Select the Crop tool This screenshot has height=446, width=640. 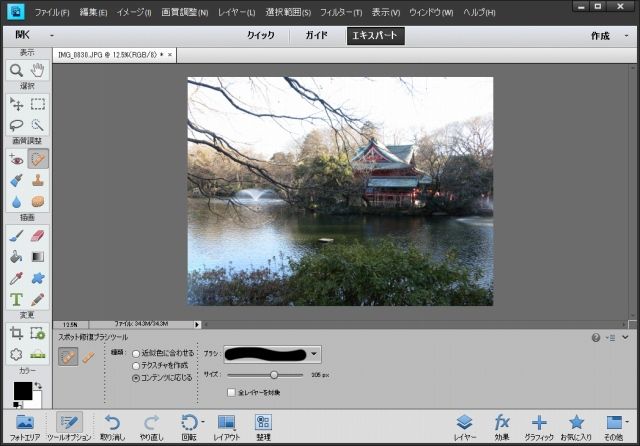[16, 333]
